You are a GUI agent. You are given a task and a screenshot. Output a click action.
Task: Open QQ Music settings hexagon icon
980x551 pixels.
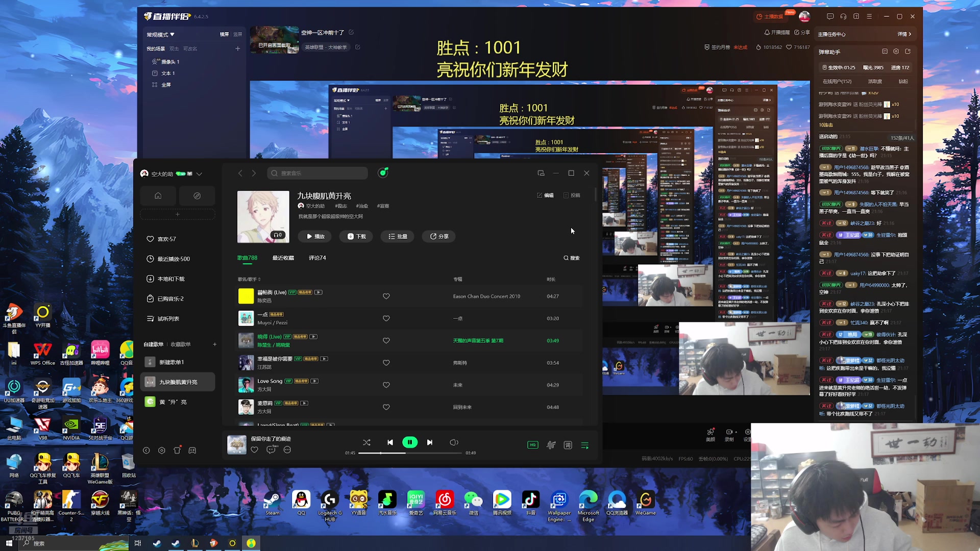point(162,450)
